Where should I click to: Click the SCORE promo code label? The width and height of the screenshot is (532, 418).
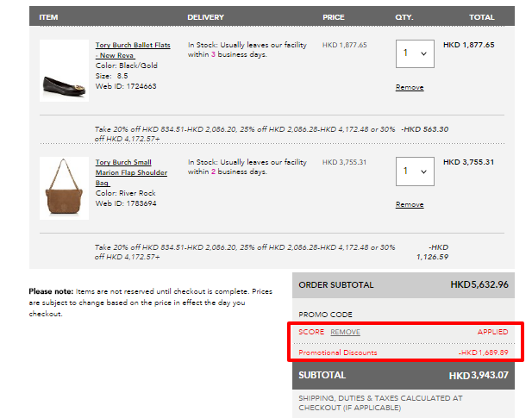click(x=311, y=332)
